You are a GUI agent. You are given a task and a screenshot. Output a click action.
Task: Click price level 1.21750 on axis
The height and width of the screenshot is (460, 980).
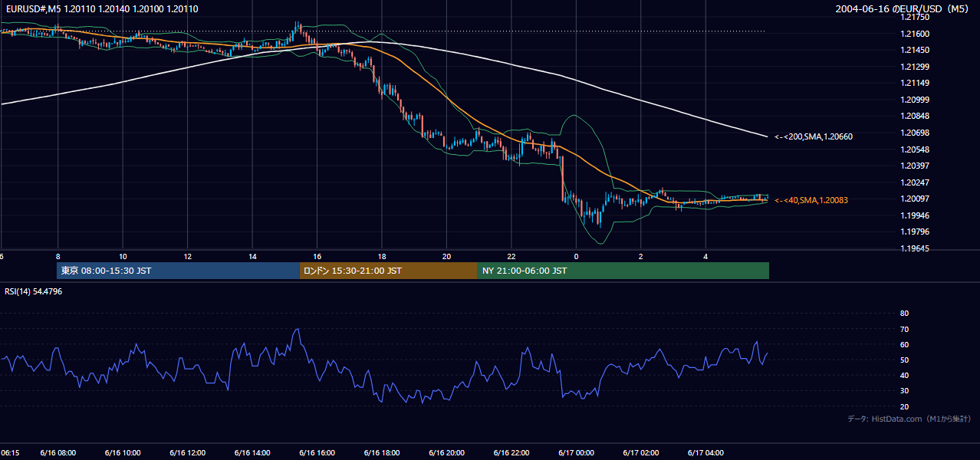click(915, 17)
